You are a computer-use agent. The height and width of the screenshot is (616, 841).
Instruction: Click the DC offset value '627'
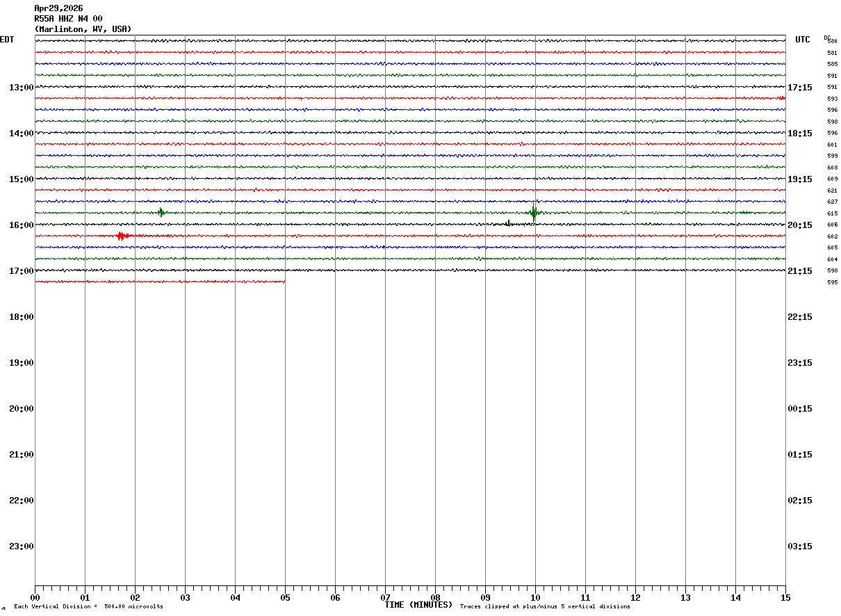[833, 202]
